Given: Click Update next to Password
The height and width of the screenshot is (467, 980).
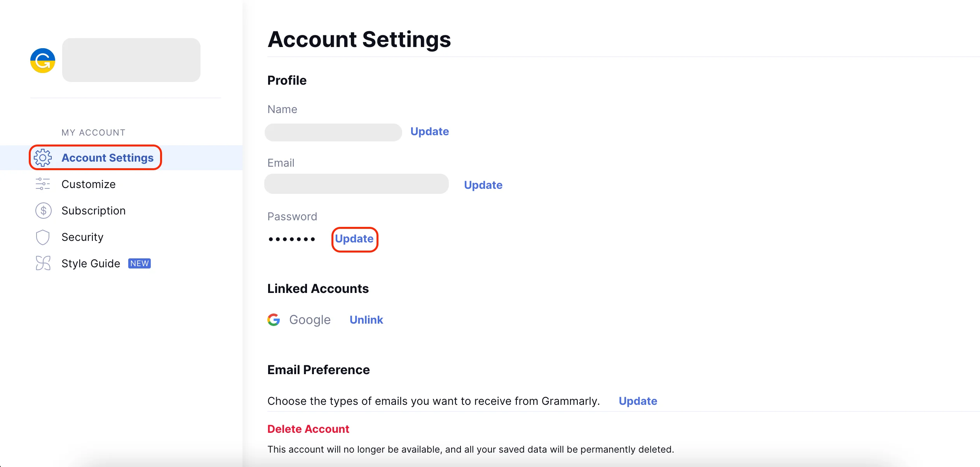Looking at the screenshot, I should click(354, 239).
